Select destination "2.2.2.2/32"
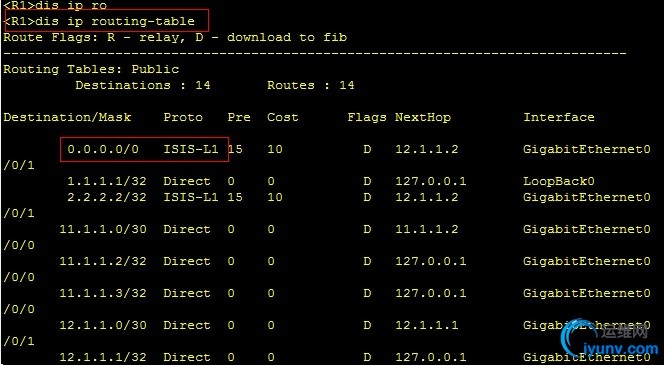 [107, 197]
